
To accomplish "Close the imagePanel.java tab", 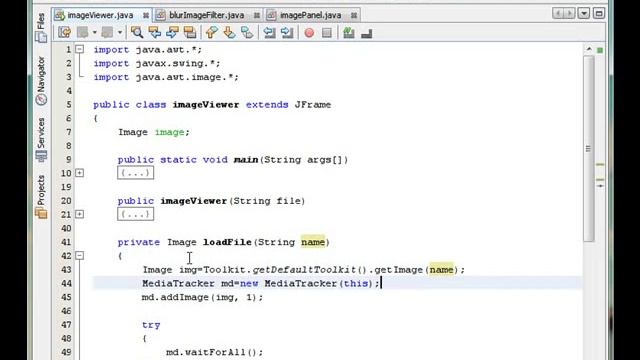I will coord(354,16).
